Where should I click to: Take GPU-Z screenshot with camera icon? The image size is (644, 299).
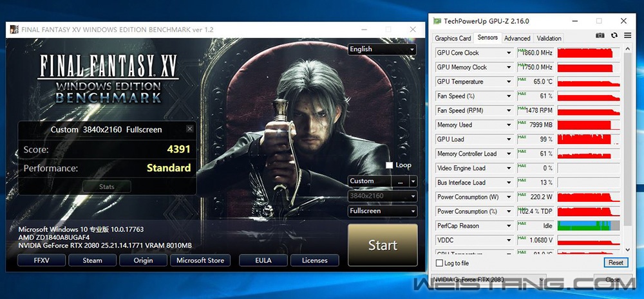click(600, 35)
